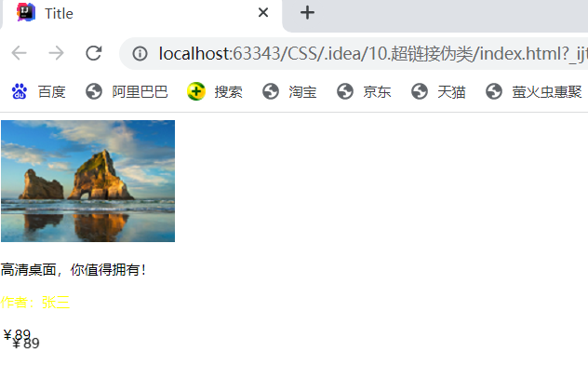Viewport: 588px width, 379px height.
Task: Open the 阿里巴巴 bookmark
Action: (x=127, y=91)
